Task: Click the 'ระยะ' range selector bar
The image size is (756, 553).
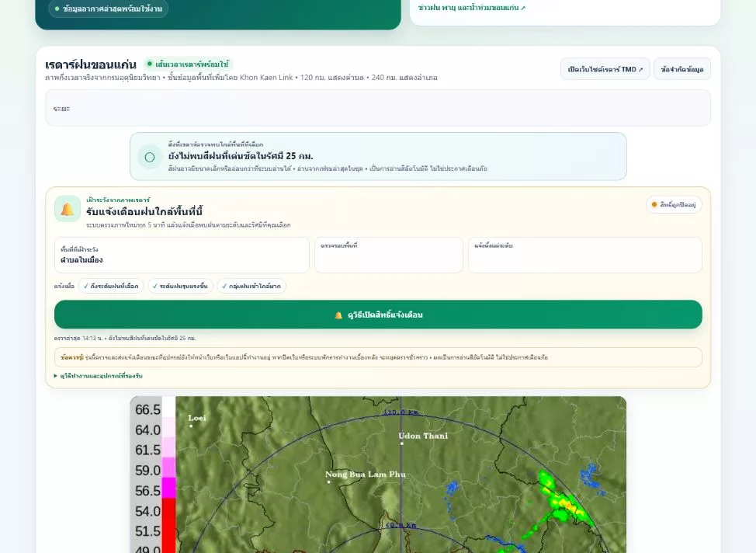Action: (x=378, y=108)
